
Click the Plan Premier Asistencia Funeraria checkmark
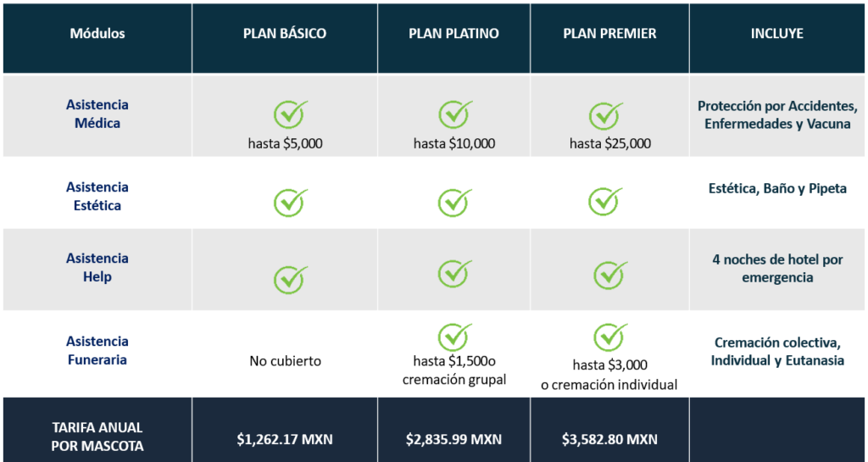click(609, 337)
